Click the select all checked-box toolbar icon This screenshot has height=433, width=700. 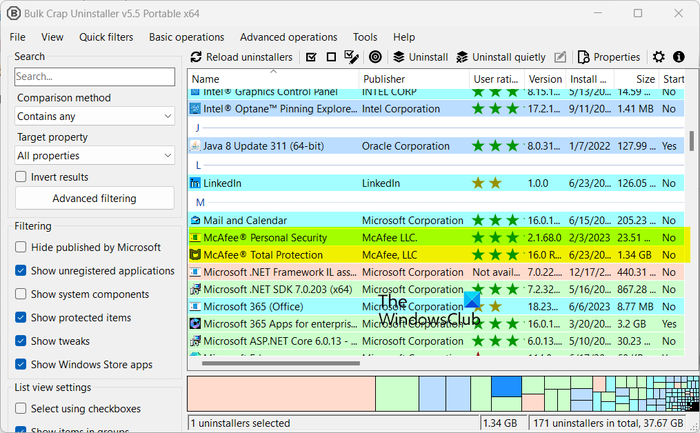(x=311, y=57)
